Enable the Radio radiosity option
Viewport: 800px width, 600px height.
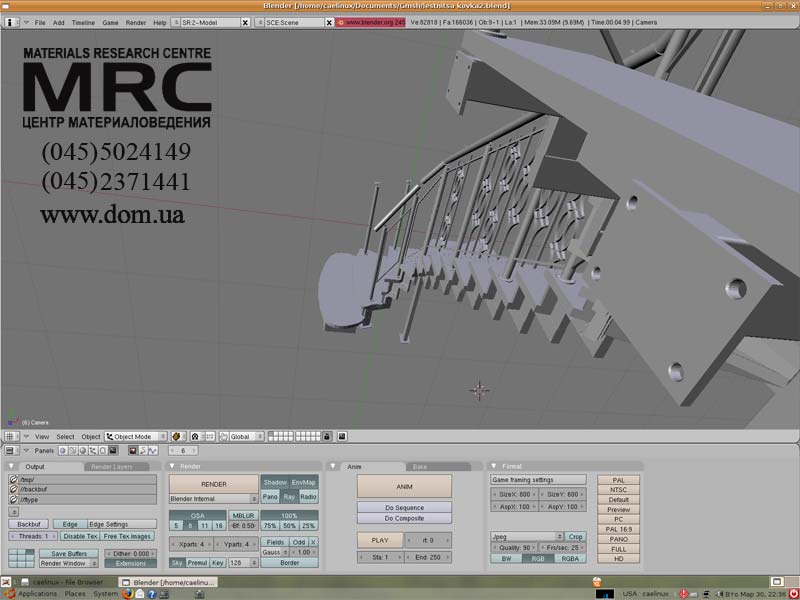308,496
